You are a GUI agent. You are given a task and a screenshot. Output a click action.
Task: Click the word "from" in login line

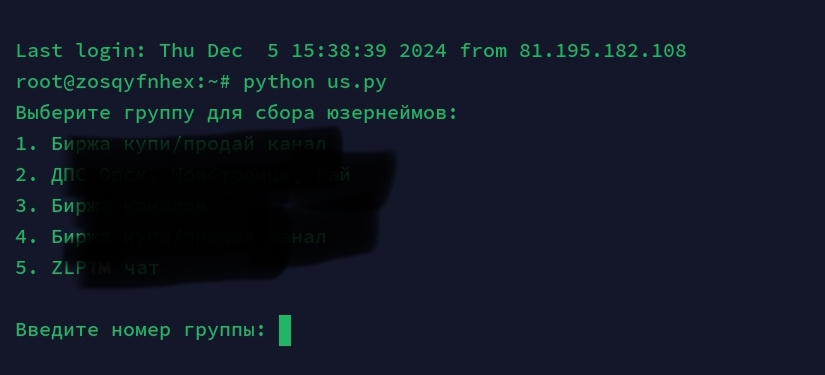tap(483, 51)
